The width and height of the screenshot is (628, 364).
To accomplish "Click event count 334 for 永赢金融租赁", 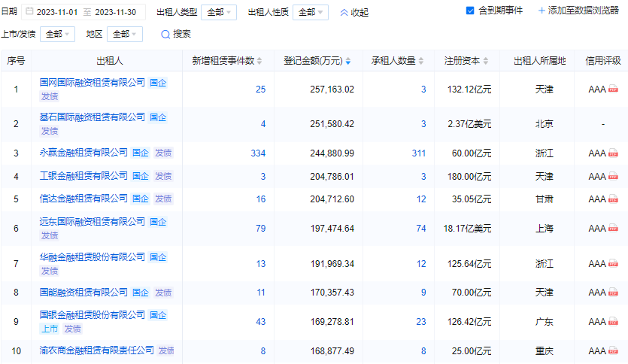I will point(258,153).
